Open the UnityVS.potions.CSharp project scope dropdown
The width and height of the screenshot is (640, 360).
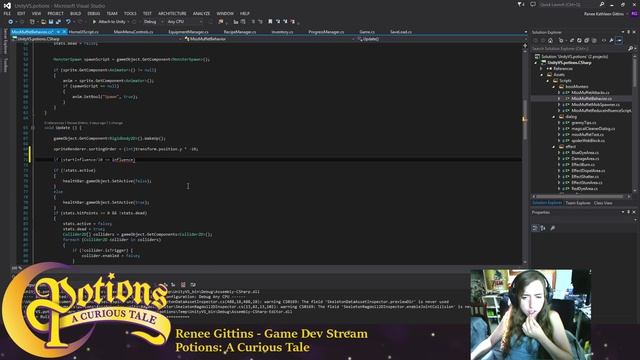96,39
